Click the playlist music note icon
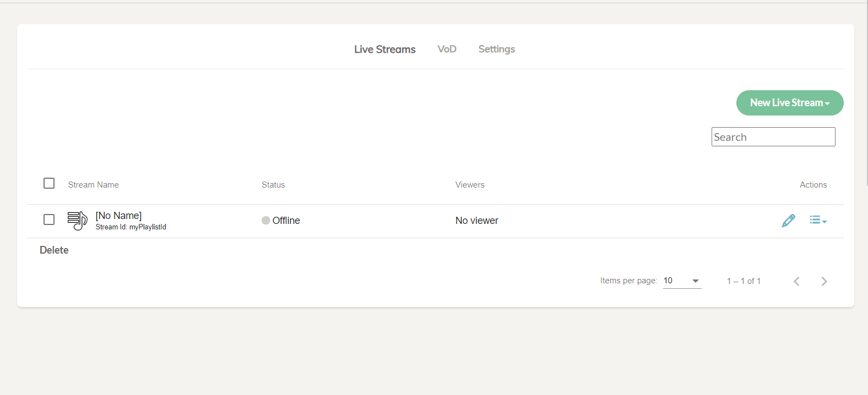This screenshot has height=395, width=868. pos(77,221)
